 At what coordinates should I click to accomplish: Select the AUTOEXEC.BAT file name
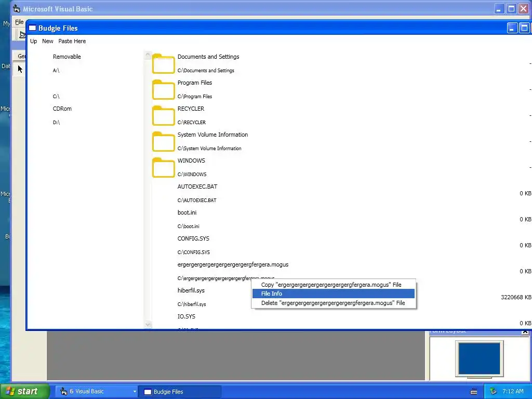(197, 187)
